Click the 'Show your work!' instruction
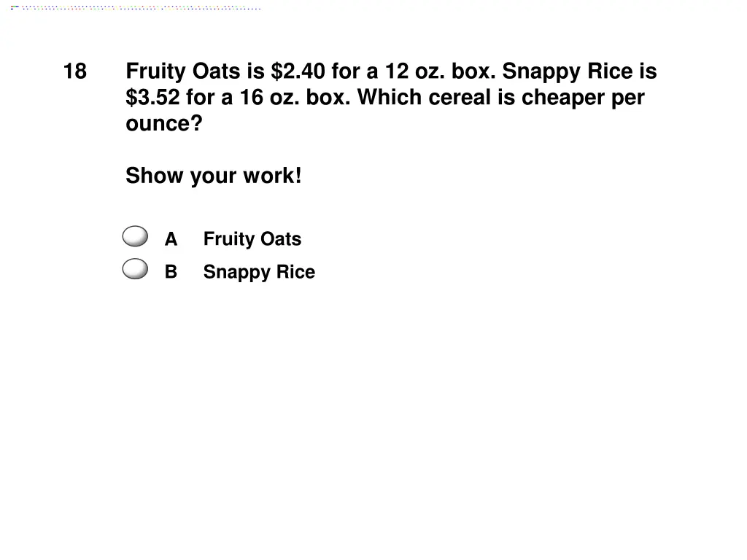The width and height of the screenshot is (747, 560). pos(214,176)
